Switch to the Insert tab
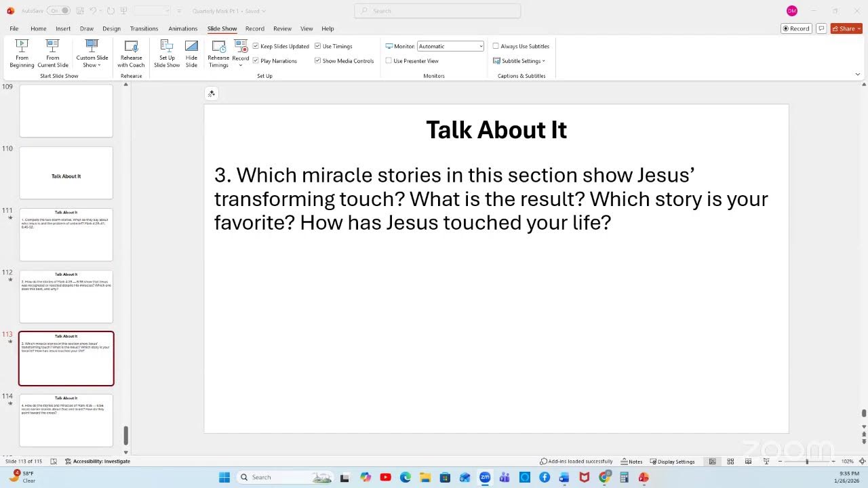This screenshot has width=868, height=488. point(63,28)
